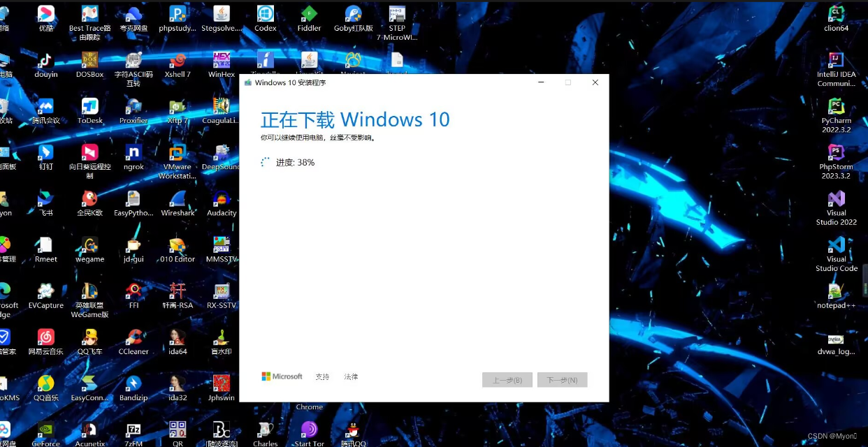
Task: Click the Visual Studio 2022 desktop icon
Action: 837,207
